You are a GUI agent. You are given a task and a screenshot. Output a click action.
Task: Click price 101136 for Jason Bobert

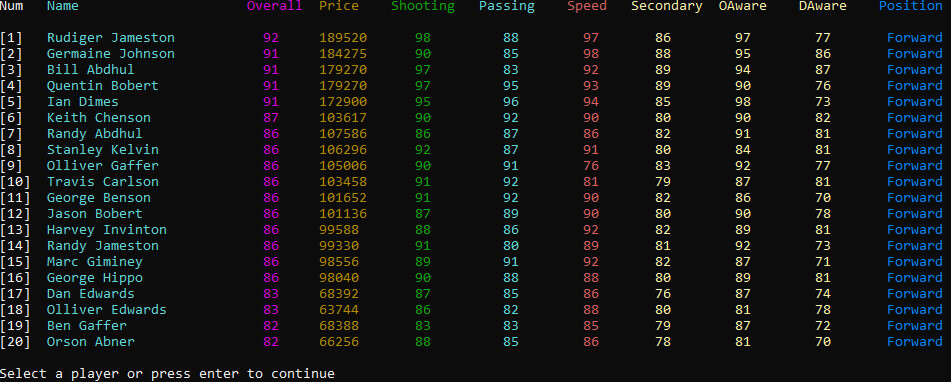click(x=343, y=213)
